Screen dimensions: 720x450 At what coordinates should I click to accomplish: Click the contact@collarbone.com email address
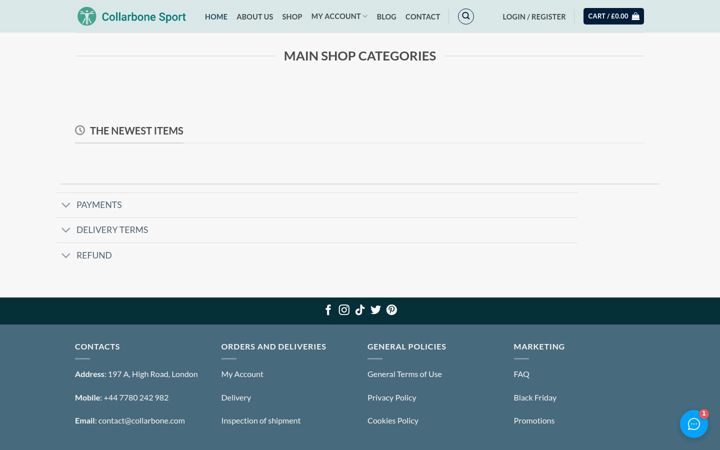tap(141, 421)
